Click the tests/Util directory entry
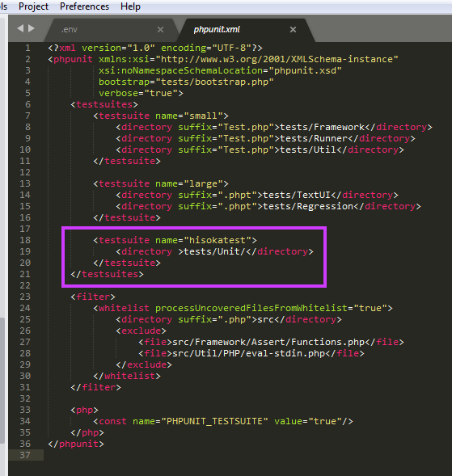The width and height of the screenshot is (452, 476). (x=260, y=150)
